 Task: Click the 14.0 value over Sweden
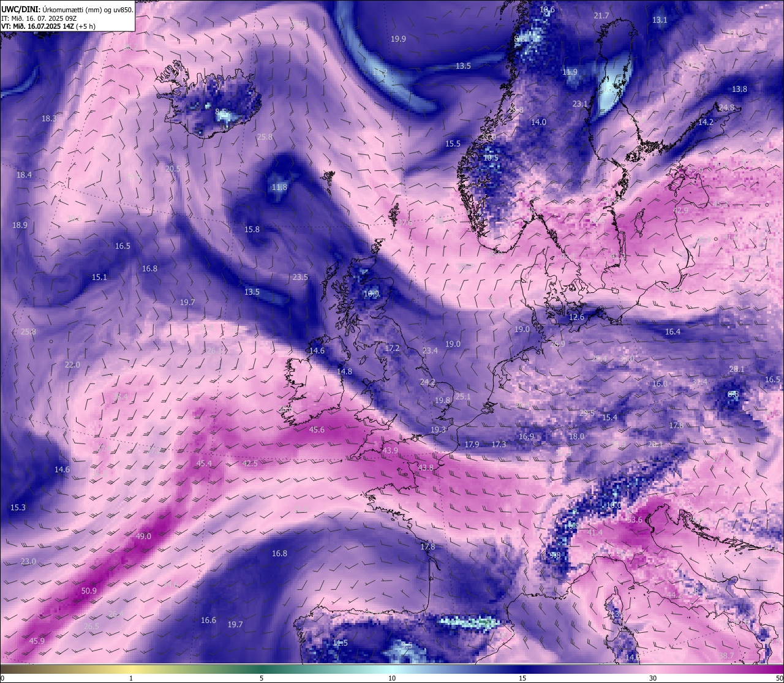[x=538, y=122]
